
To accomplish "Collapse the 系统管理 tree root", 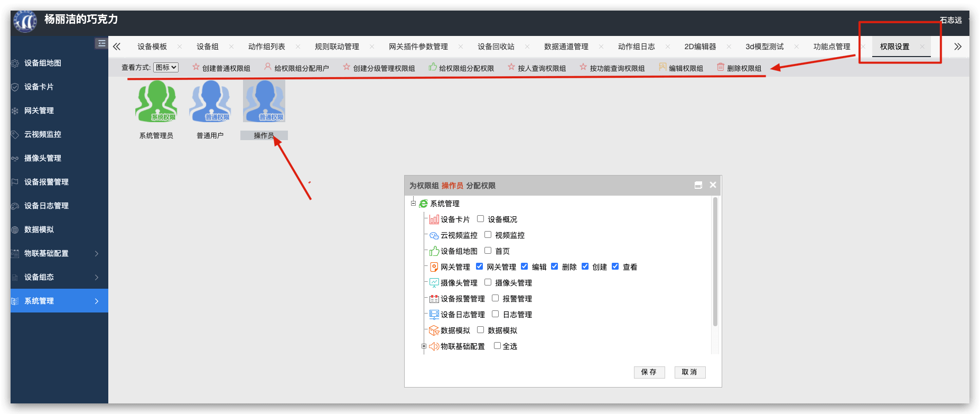I will [413, 203].
